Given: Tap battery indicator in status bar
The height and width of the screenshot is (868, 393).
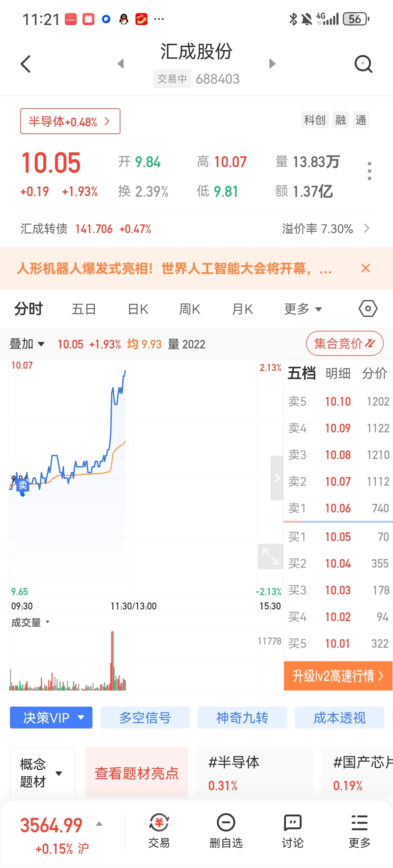Looking at the screenshot, I should [x=356, y=19].
